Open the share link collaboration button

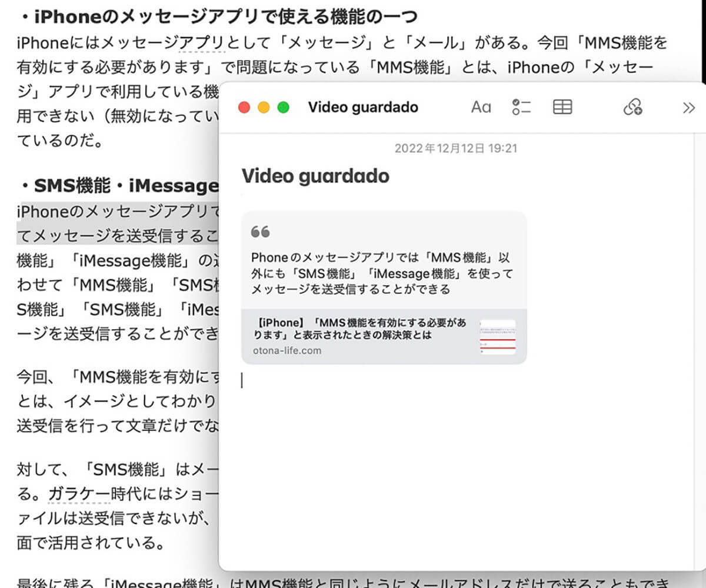[633, 107]
